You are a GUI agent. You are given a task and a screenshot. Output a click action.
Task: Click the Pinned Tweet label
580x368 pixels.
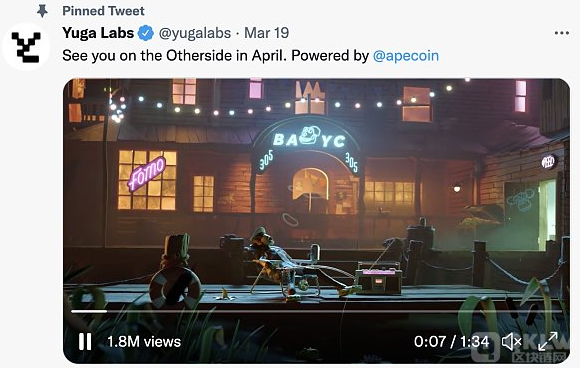103,11
